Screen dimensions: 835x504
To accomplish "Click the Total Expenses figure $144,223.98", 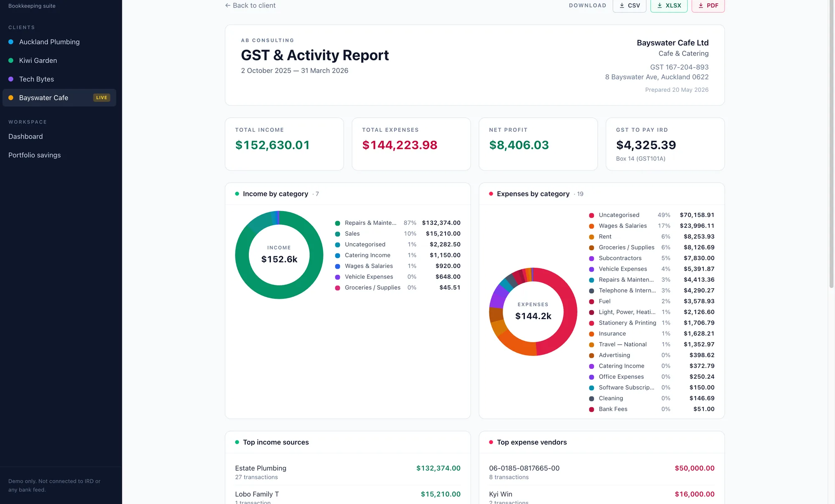I will click(400, 145).
